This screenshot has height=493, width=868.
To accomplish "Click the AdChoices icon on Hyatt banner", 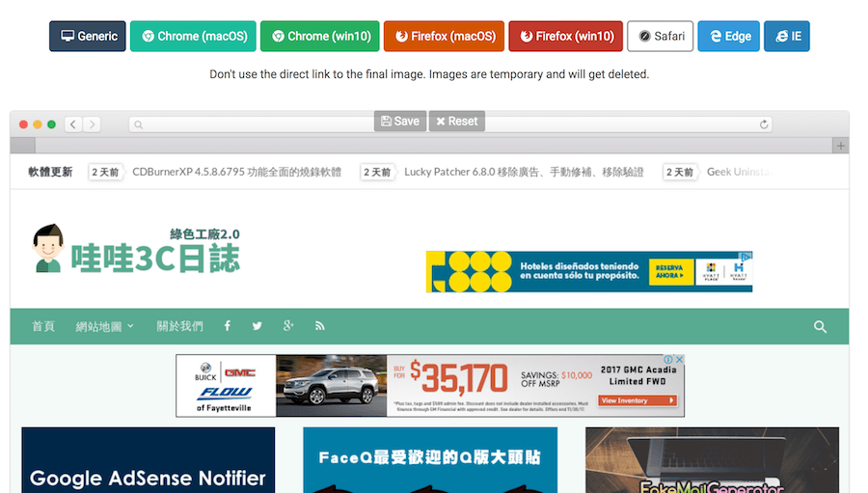I will [x=746, y=257].
